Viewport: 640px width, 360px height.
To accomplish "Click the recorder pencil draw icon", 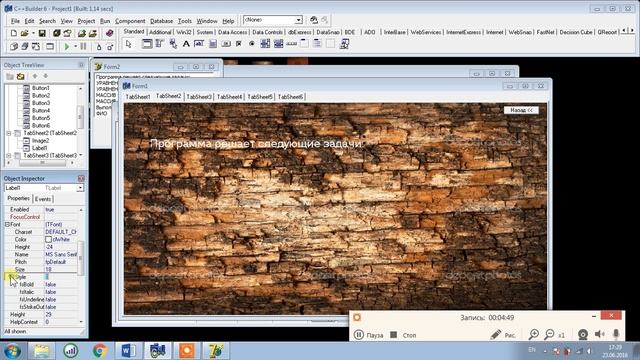I will (496, 335).
